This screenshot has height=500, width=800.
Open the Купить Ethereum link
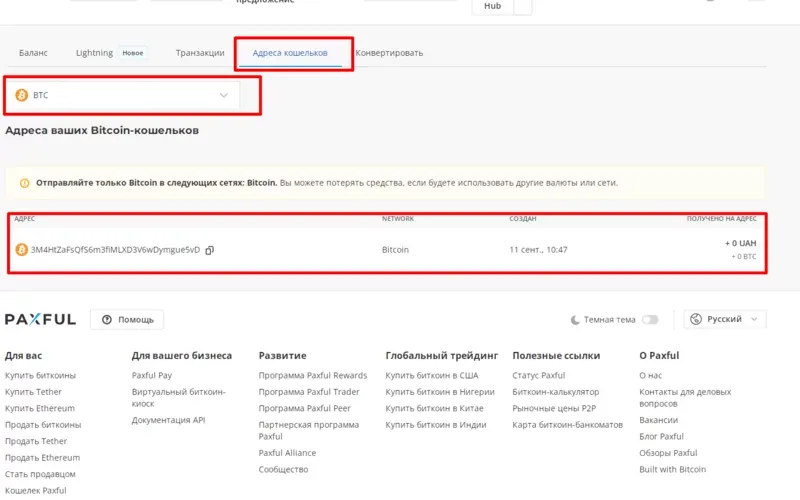tap(40, 408)
